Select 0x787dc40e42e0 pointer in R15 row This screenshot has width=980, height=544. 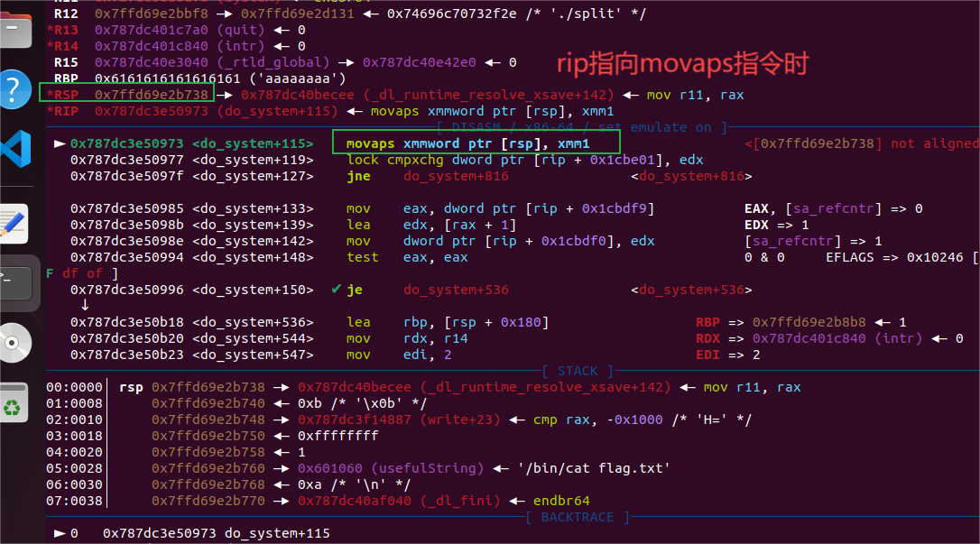click(419, 62)
